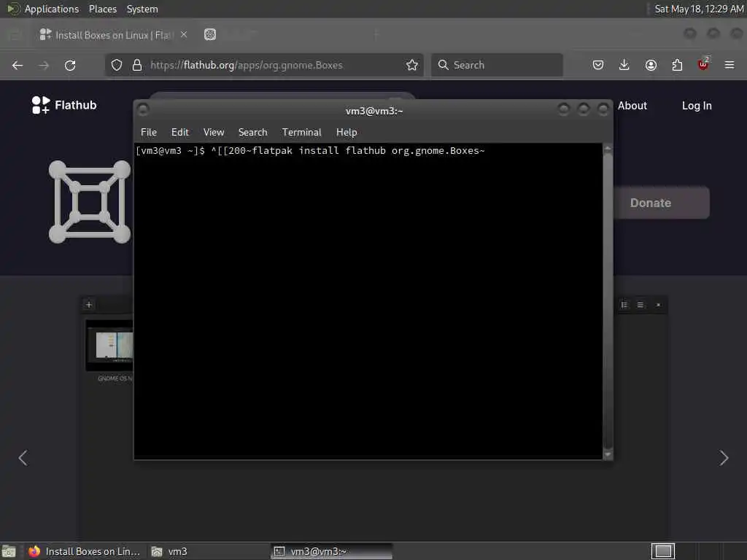The image size is (747, 560).
Task: Go back in Firefox history
Action: click(18, 65)
